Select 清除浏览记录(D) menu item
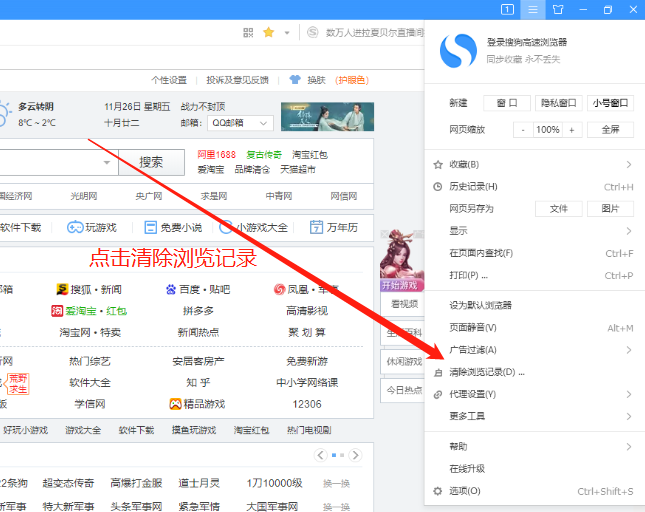645x512 pixels. point(534,372)
